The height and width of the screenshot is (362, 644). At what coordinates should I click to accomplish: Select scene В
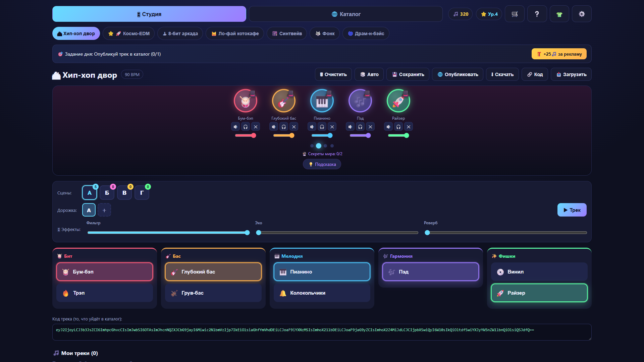point(124,193)
